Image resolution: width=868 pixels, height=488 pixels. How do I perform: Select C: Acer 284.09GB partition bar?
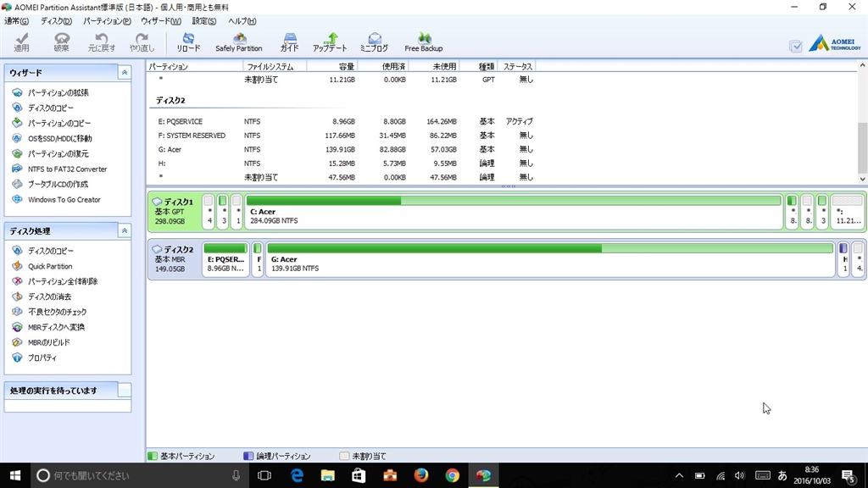tap(513, 211)
